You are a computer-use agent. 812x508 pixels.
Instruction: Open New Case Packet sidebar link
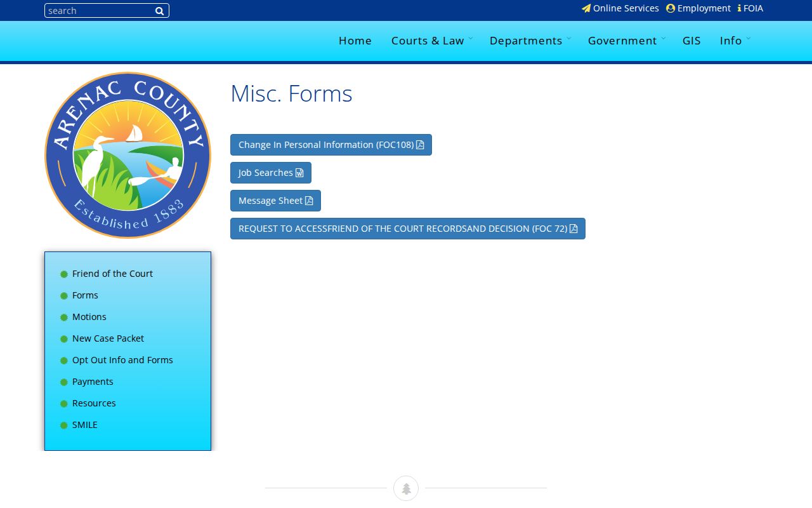tap(108, 338)
